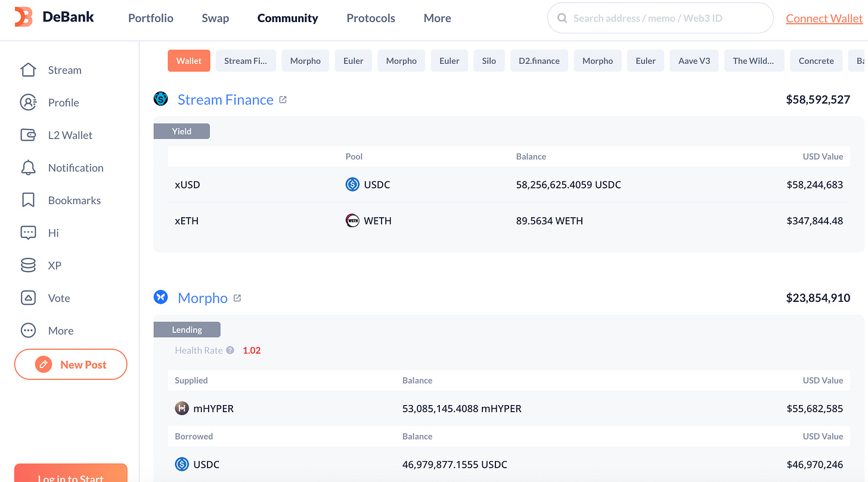This screenshot has width=868, height=482.
Task: Open Stream Finance external link icon
Action: (x=283, y=100)
